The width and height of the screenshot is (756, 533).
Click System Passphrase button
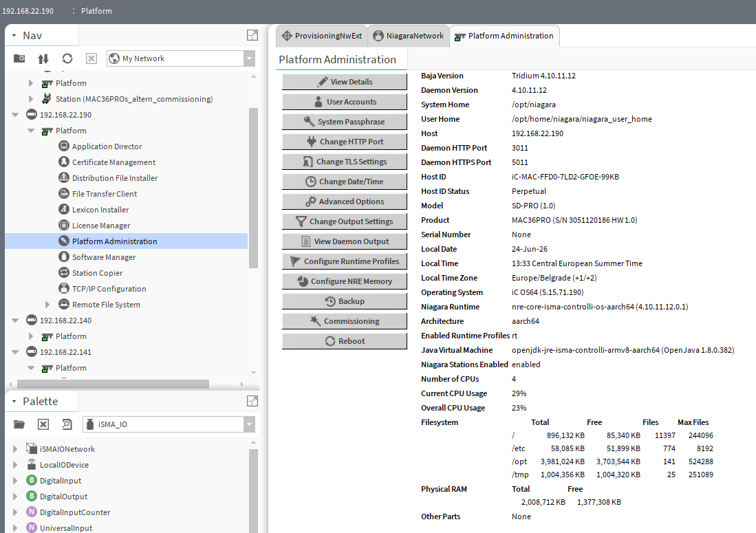[344, 122]
